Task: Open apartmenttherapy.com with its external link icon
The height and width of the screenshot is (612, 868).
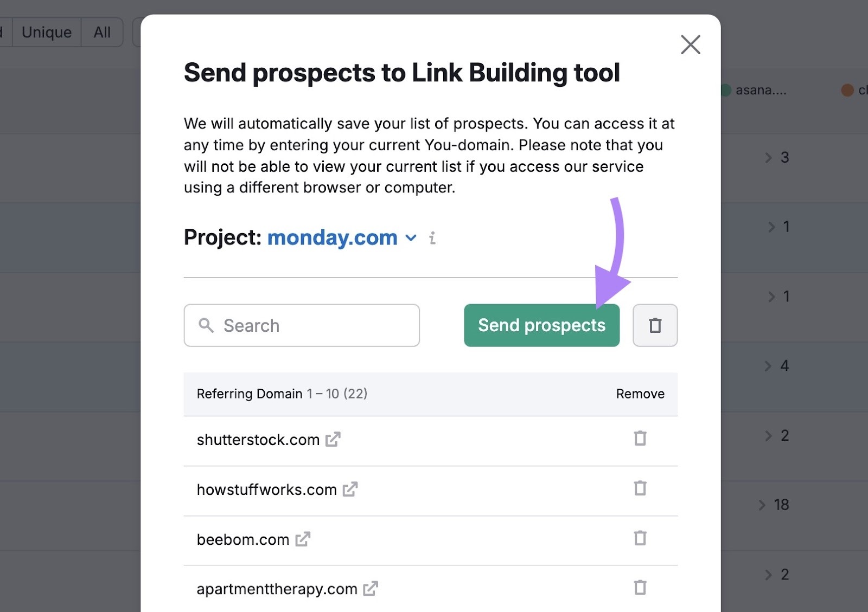Action: (372, 589)
